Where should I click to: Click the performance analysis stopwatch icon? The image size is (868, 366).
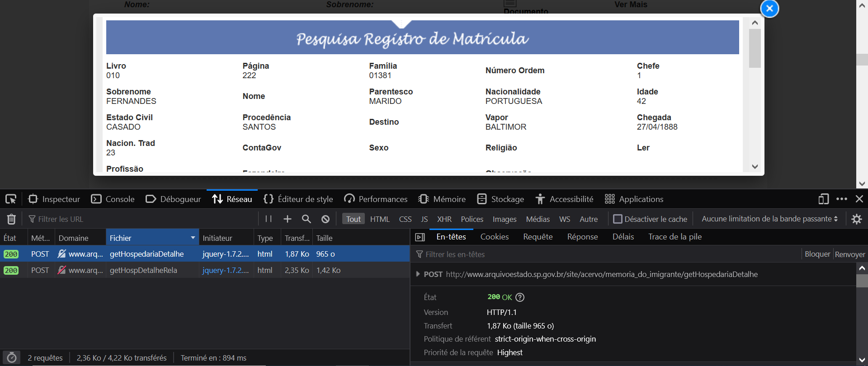pos(12,358)
